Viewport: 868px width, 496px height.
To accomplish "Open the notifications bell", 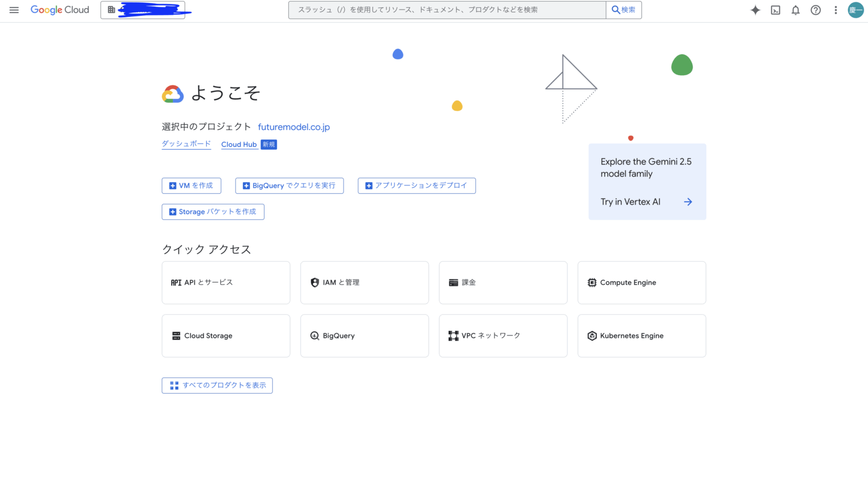I will click(x=796, y=10).
